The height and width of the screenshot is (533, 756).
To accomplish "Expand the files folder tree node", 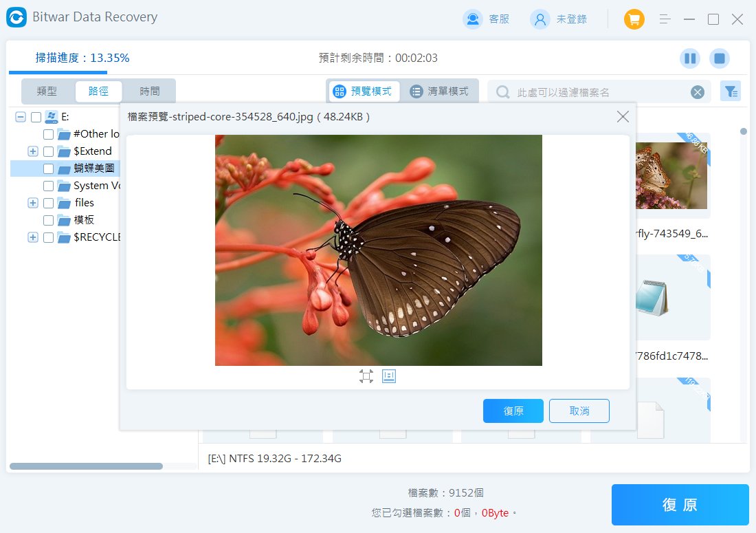I will pyautogui.click(x=32, y=203).
